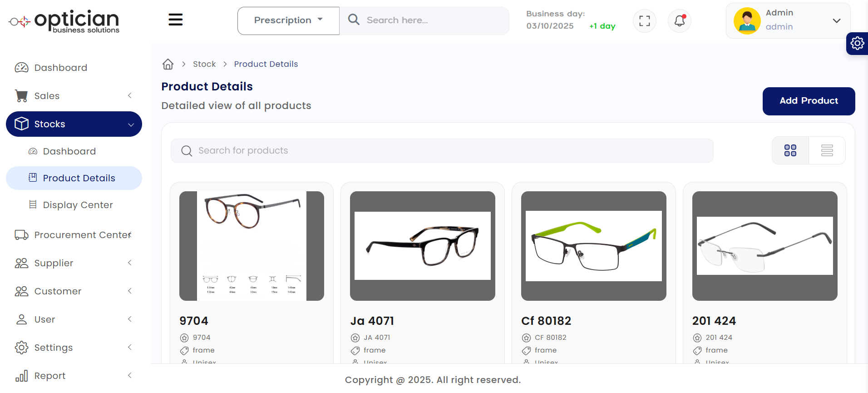
Task: Click the Cf 80182 glasses thumbnail
Action: pos(593,246)
